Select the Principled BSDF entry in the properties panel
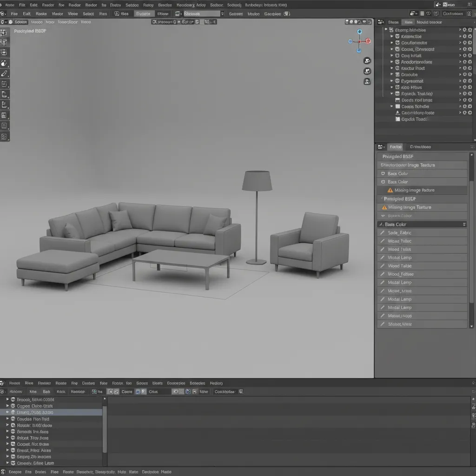 tap(398, 156)
